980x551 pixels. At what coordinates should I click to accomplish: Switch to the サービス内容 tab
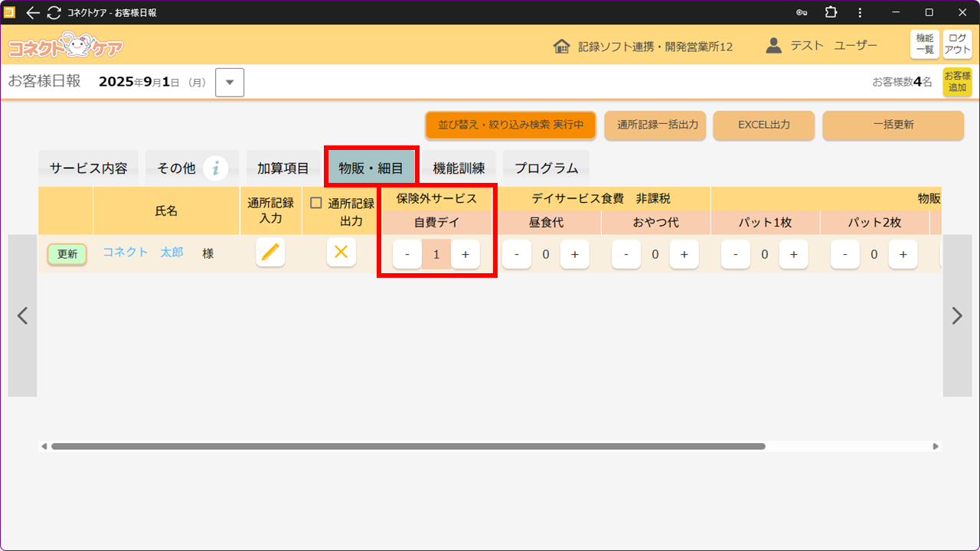[89, 168]
